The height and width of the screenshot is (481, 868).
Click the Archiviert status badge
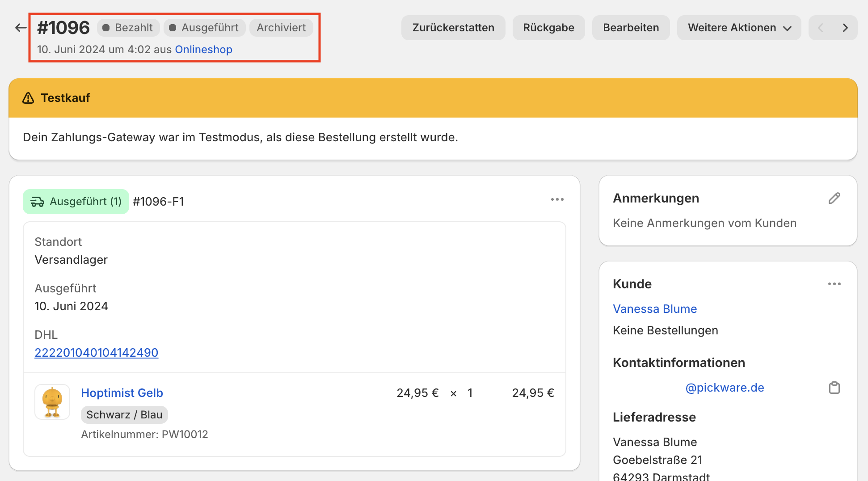pos(281,27)
